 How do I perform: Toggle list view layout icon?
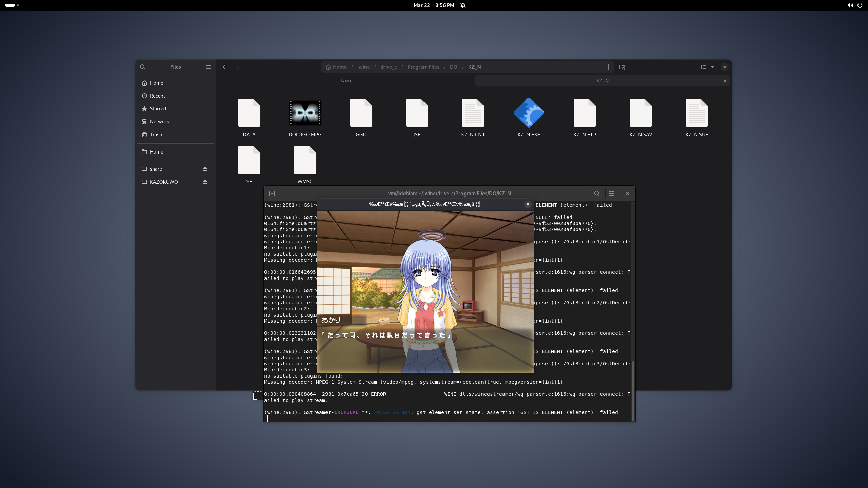(703, 67)
